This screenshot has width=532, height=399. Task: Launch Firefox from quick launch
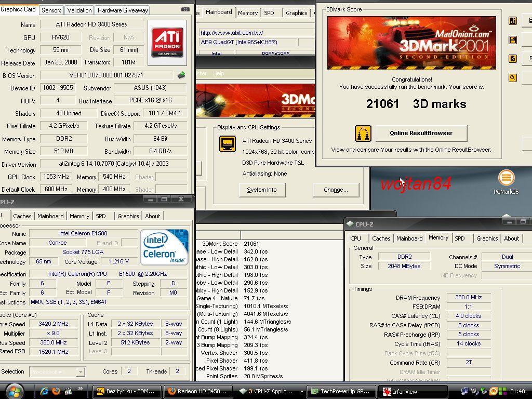56,391
